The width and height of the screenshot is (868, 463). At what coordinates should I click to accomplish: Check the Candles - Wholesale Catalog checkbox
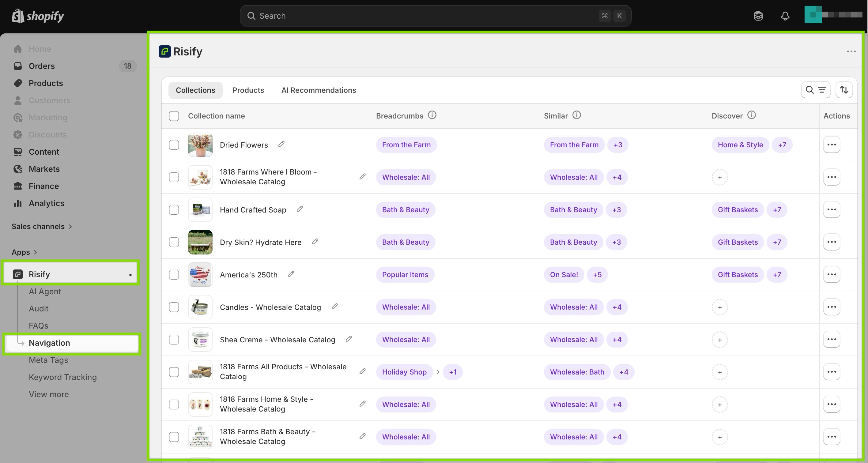[174, 307]
